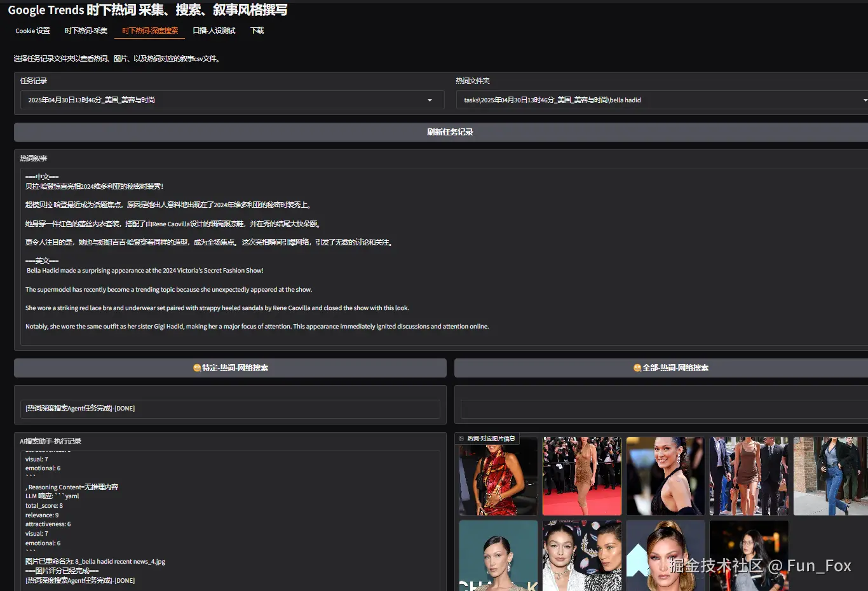Click the description text 选择任务记录文件夹以查看热词
The height and width of the screenshot is (591, 868).
point(118,58)
